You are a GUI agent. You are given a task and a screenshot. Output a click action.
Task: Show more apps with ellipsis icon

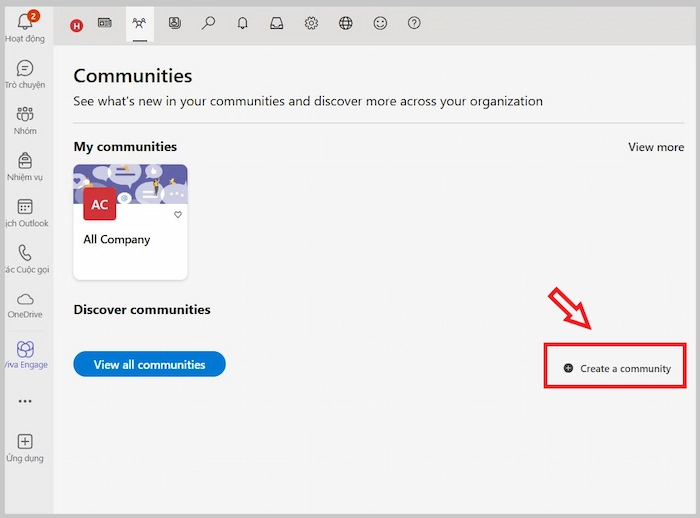(x=25, y=401)
